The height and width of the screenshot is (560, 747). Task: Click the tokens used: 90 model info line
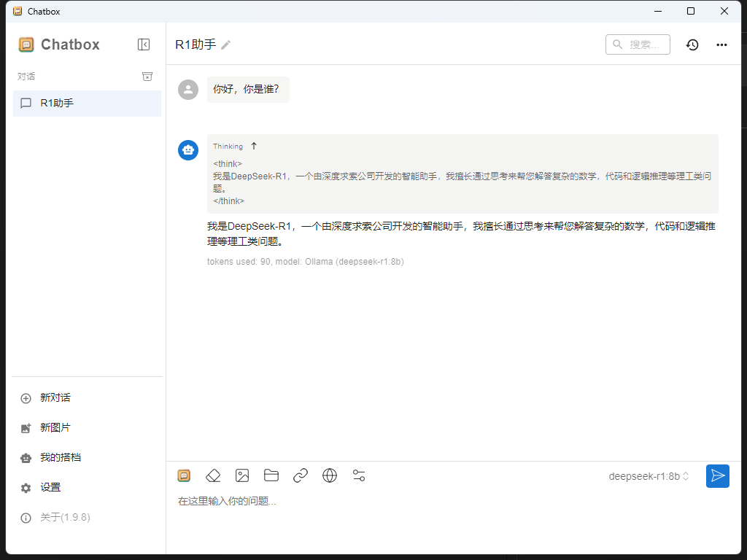[x=306, y=262]
